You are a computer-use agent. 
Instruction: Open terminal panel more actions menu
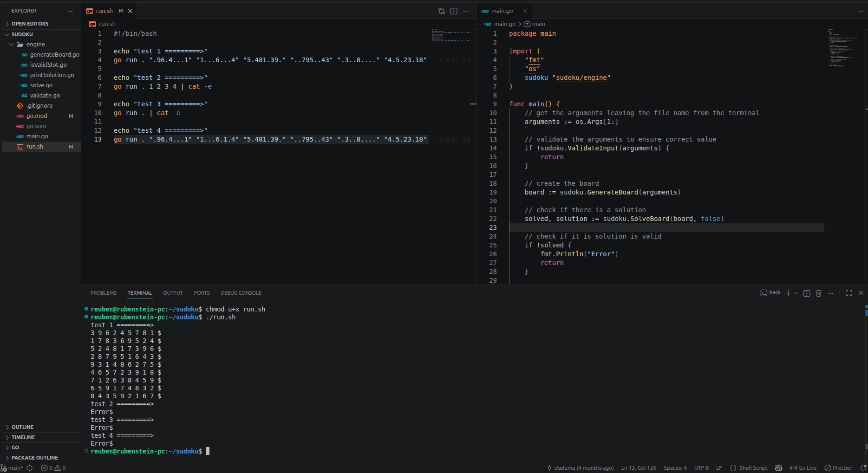pyautogui.click(x=831, y=293)
